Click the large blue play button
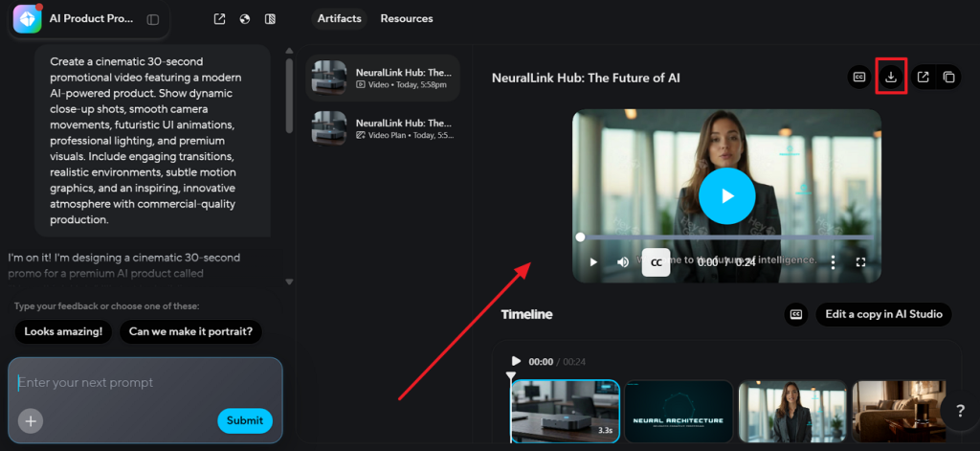980x451 pixels. [727, 195]
